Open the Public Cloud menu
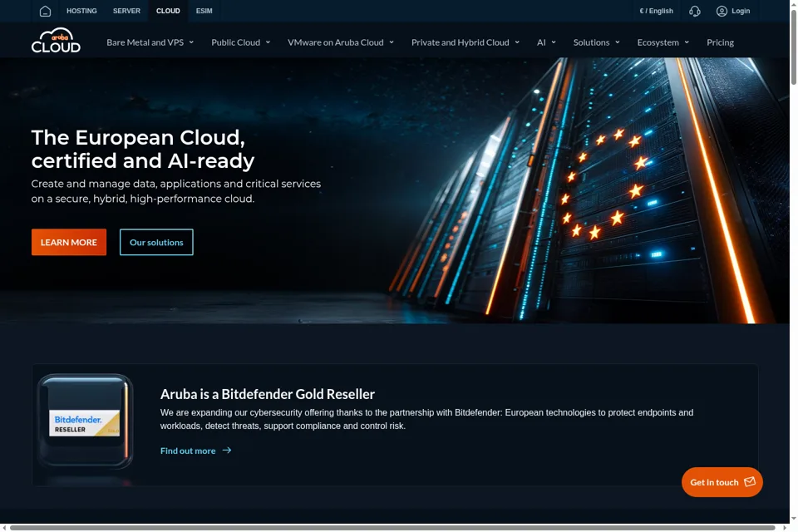Screen dimensions: 798x532 pyautogui.click(x=235, y=42)
